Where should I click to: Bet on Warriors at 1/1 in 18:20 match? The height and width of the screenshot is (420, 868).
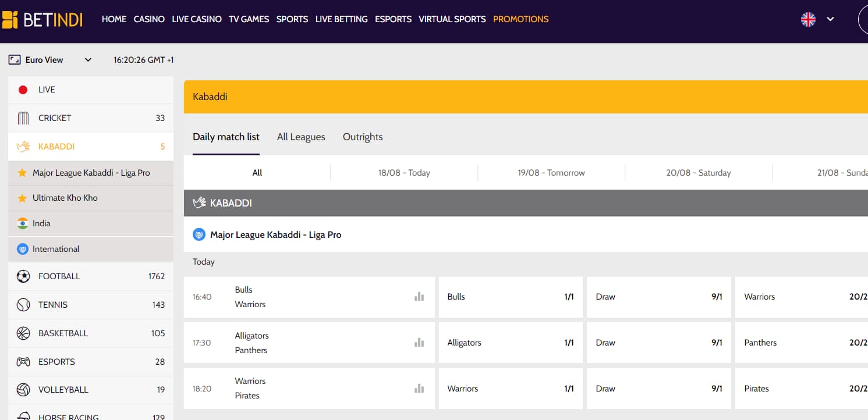tap(511, 389)
